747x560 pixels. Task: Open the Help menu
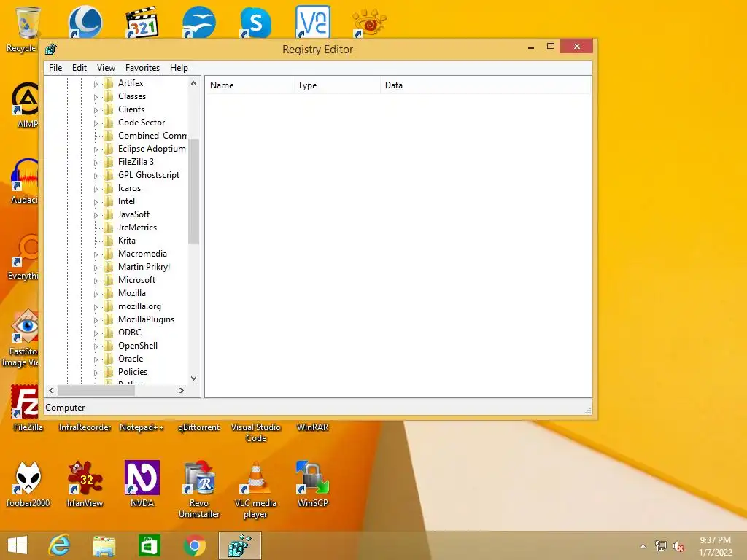(x=179, y=68)
